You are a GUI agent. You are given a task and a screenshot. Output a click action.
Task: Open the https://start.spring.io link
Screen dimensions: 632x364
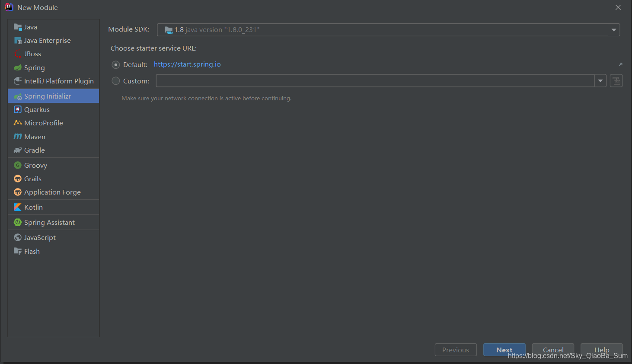(x=187, y=64)
